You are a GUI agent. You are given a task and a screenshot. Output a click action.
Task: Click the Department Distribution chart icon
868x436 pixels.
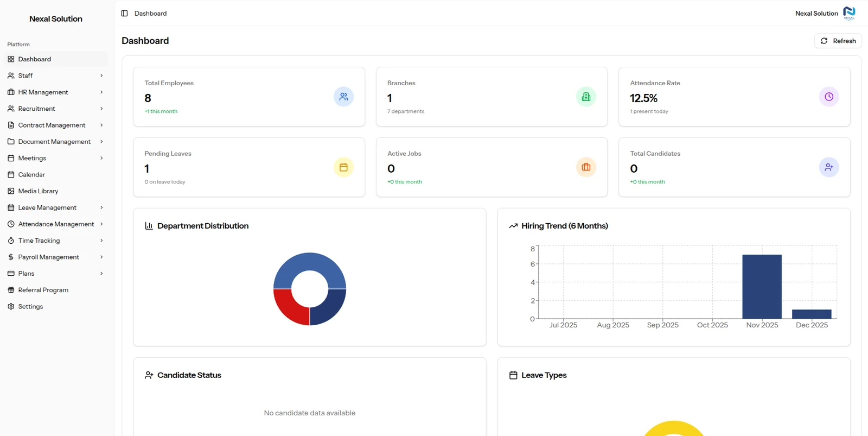pyautogui.click(x=149, y=226)
